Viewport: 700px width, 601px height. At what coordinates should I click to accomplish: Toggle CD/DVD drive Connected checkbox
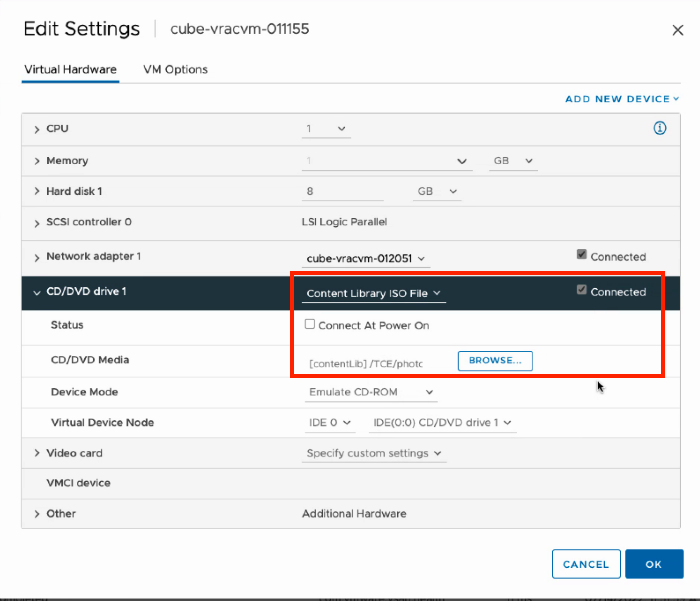[x=582, y=290]
